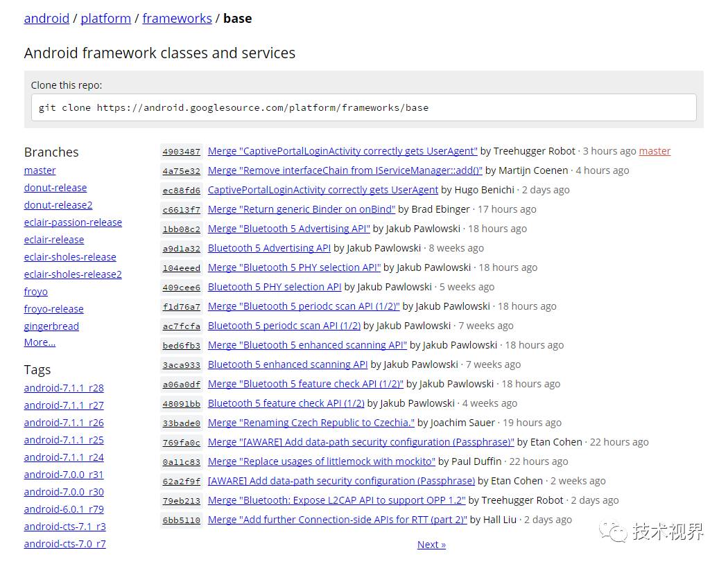This screenshot has width=728, height=564.
Task: Open commit hash 48091bb
Action: (182, 404)
